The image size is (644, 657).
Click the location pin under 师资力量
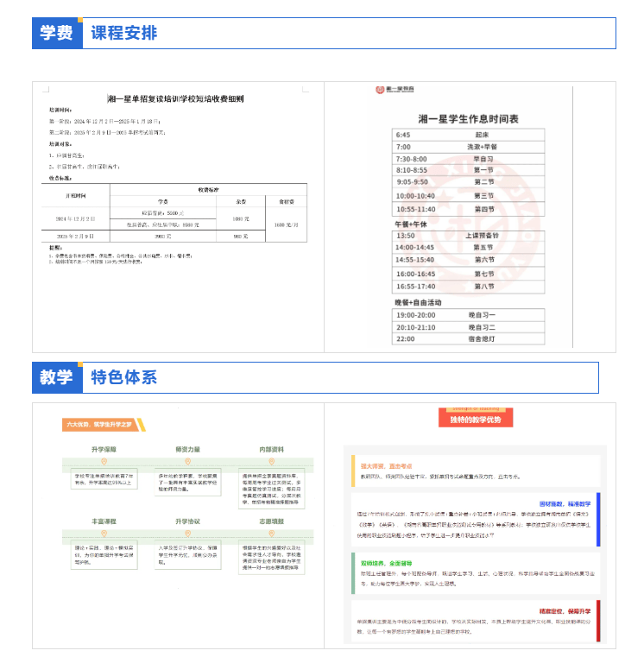coord(187,461)
